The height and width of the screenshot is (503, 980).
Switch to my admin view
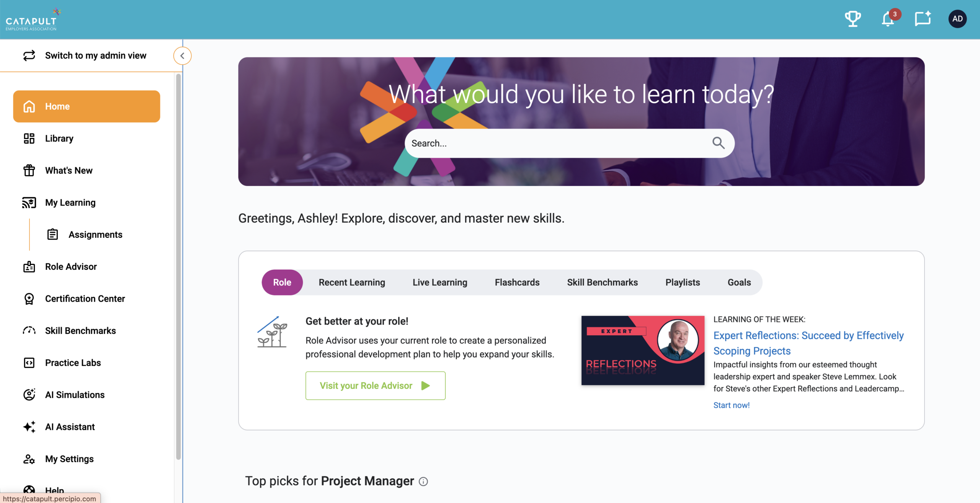(95, 56)
